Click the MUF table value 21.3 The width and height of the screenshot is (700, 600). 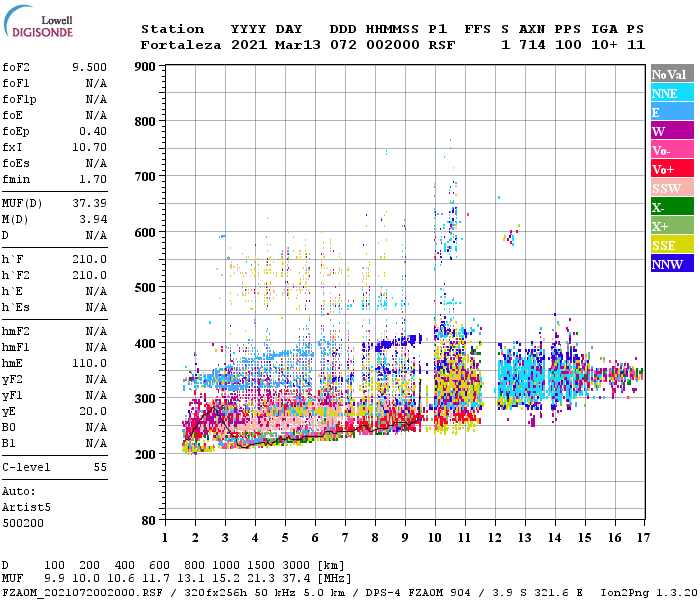pos(260,578)
